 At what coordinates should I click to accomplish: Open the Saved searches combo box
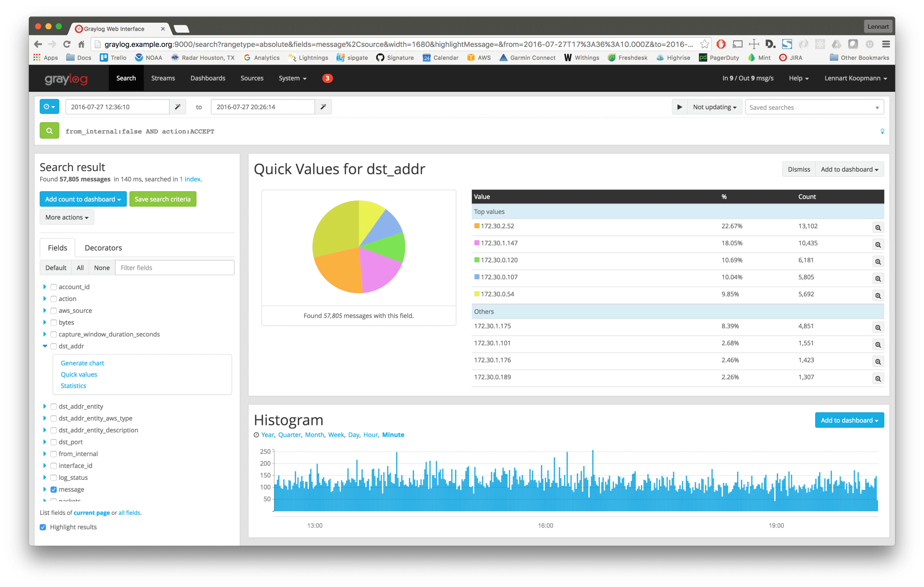pos(814,107)
